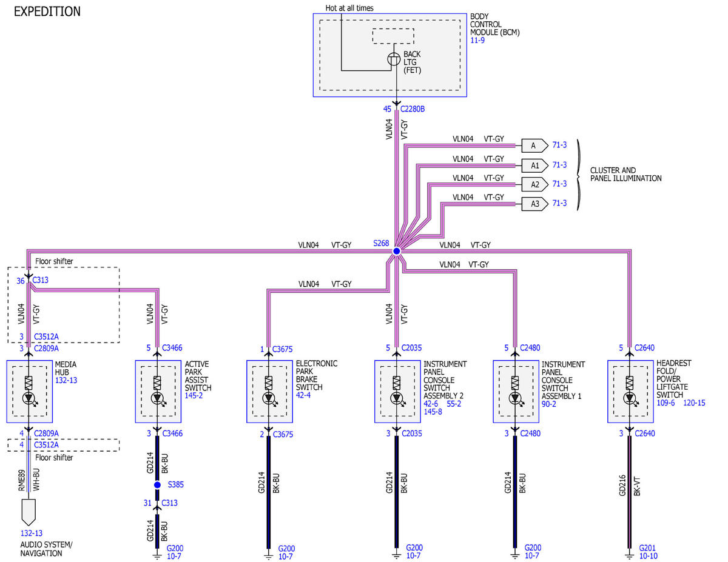Viewport: 728px width, 562px height.
Task: Open page reference 120-15
Action: [694, 403]
